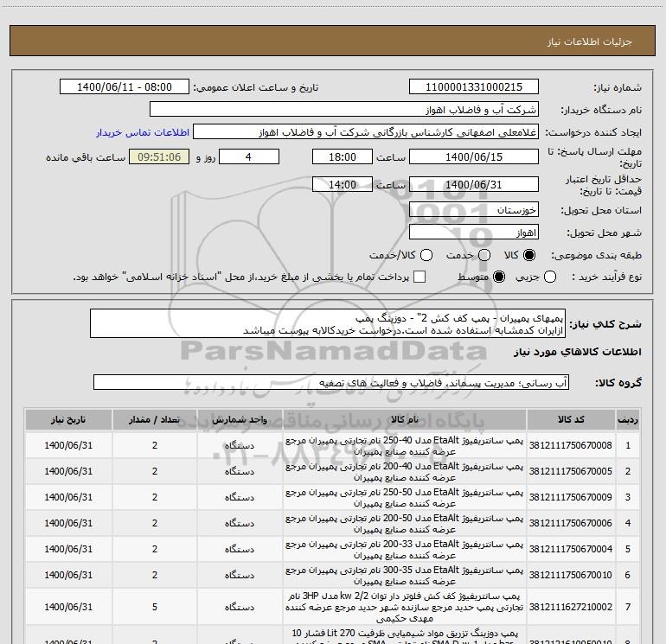Open the buyer contact information link

[143, 132]
